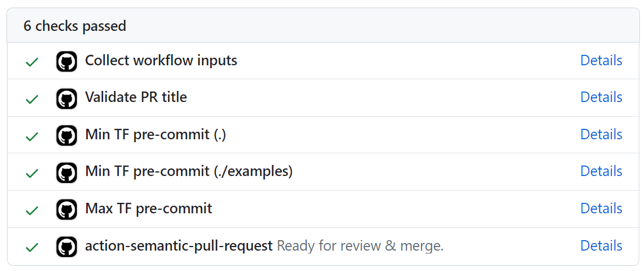Click GitHub avatar beside Validate PR title
This screenshot has height=271, width=644.
tap(66, 98)
